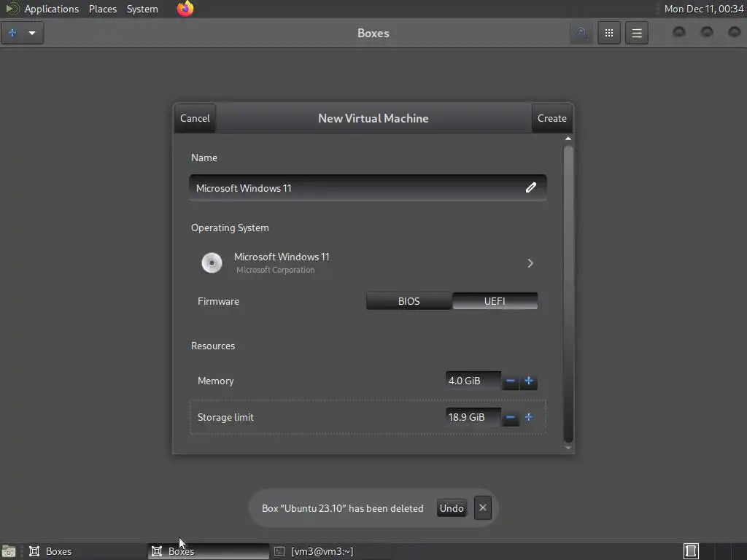Screen dimensions: 747x560
Task: Decrease Memory with minus button
Action: click(510, 381)
